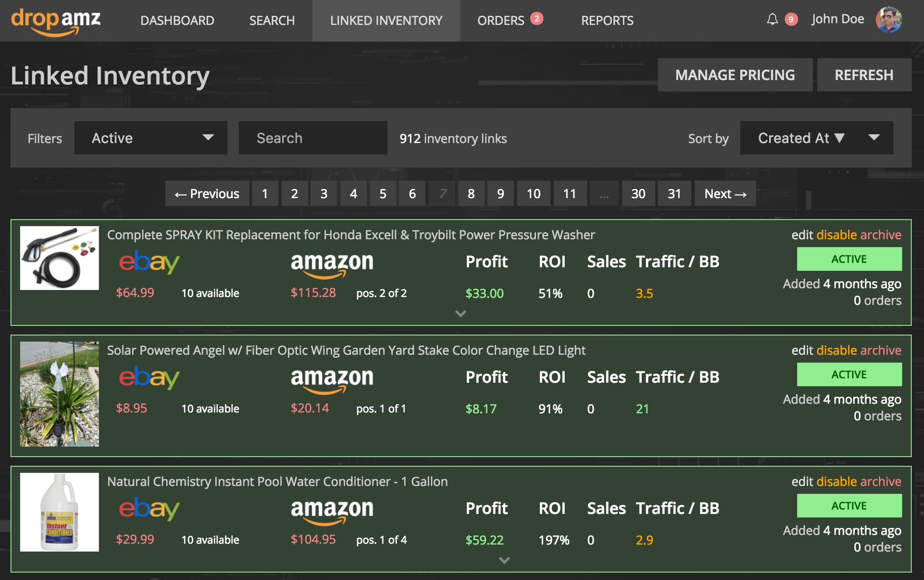The image size is (924, 580).
Task: Open John Doe's profile avatar
Action: pos(889,20)
